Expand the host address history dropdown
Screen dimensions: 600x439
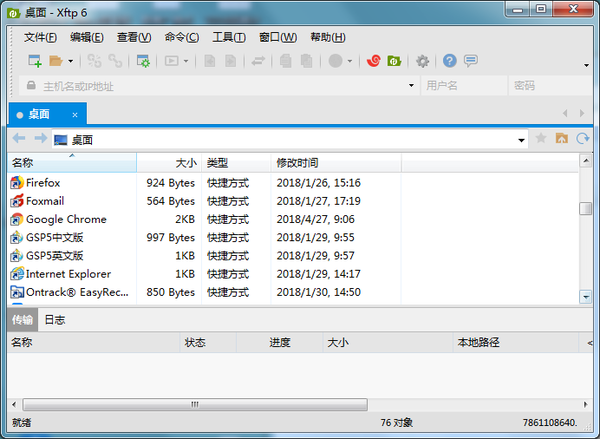(x=411, y=85)
